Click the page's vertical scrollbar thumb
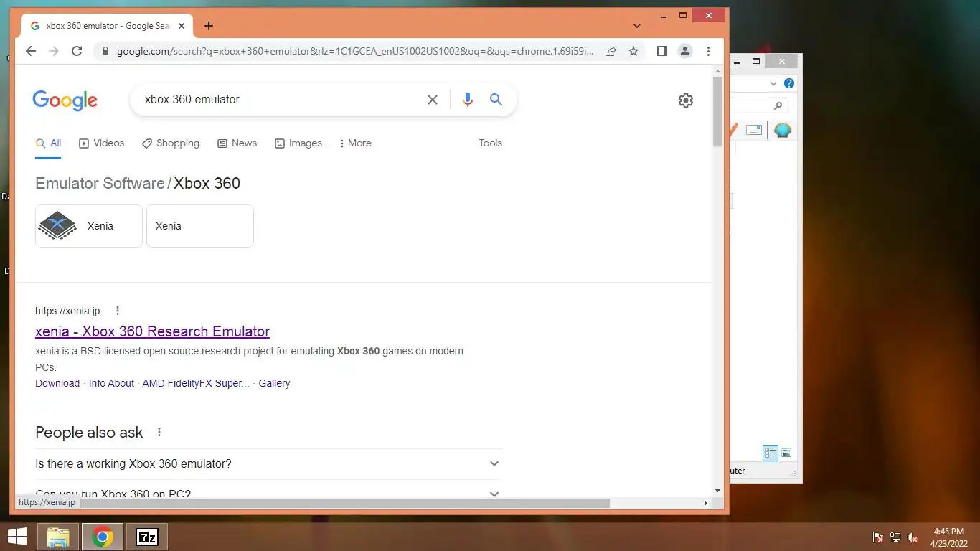980x551 pixels. pyautogui.click(x=717, y=112)
